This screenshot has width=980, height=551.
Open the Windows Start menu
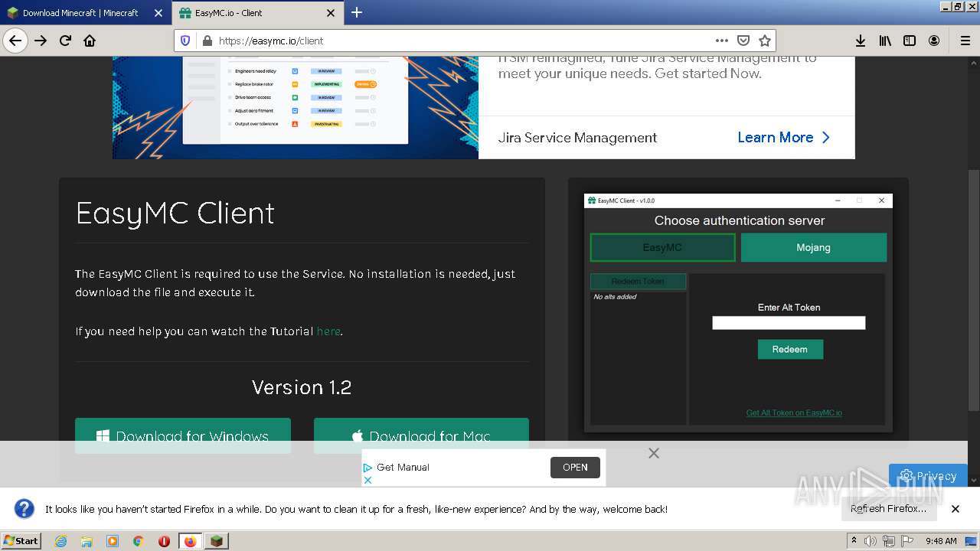[21, 540]
